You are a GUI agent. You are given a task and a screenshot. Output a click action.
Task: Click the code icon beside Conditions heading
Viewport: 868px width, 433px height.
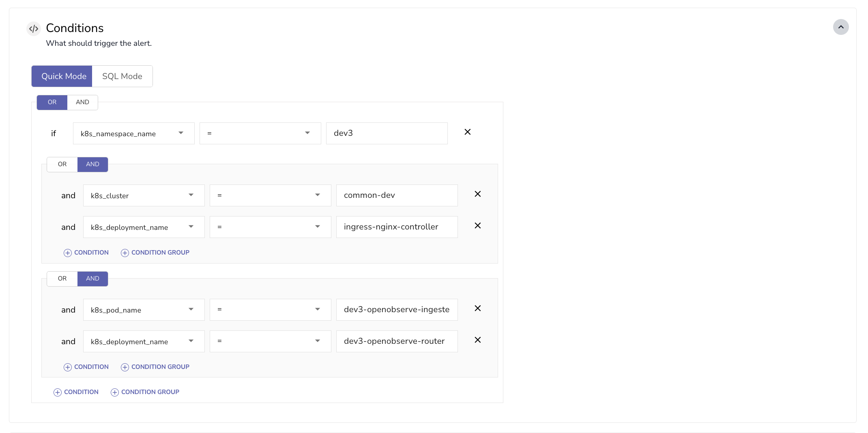[34, 29]
